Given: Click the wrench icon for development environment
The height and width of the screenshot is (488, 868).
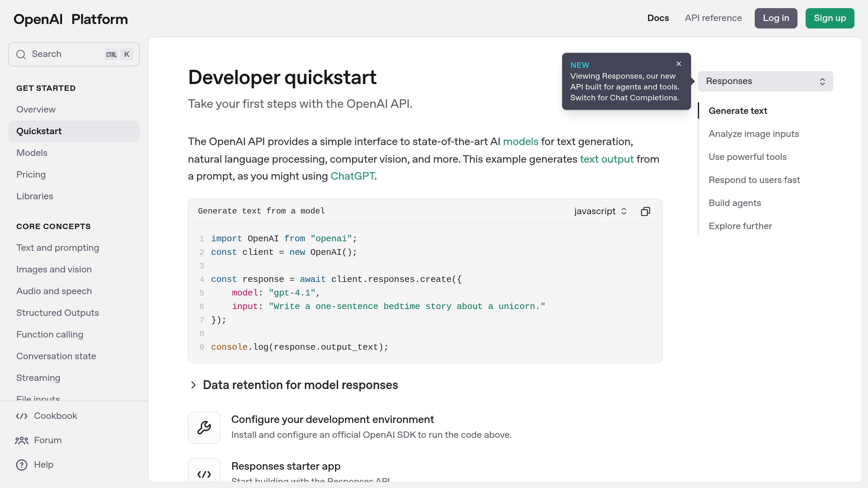Looking at the screenshot, I should [204, 427].
